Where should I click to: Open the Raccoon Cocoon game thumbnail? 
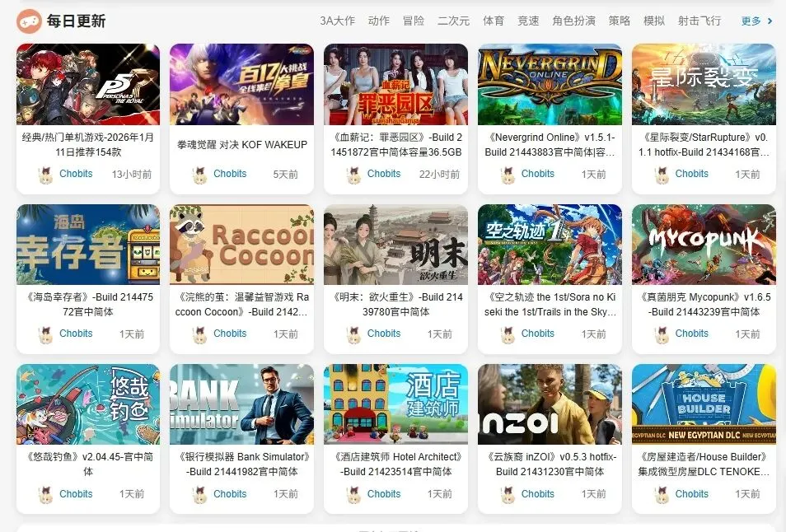tap(241, 245)
